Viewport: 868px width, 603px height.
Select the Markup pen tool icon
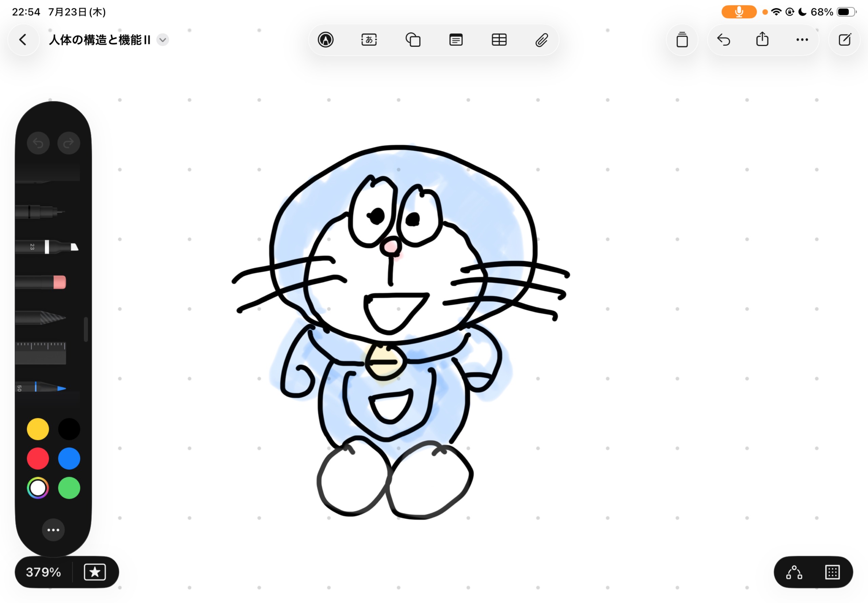(x=325, y=40)
